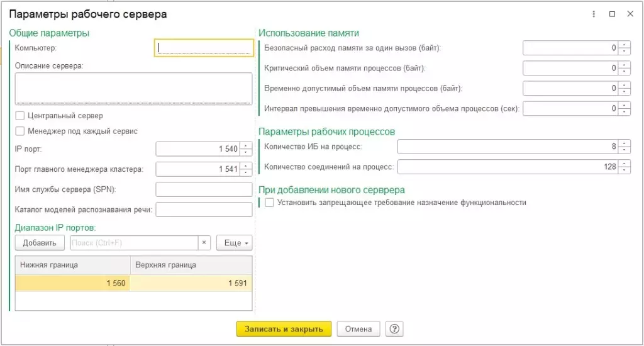This screenshot has width=644, height=346.
Task: Maximize the server parameters window
Action: point(612,14)
